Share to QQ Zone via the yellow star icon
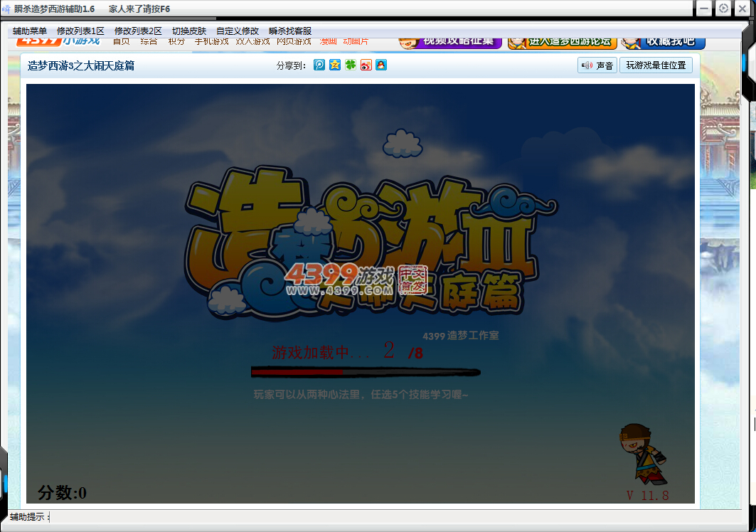 click(x=334, y=65)
